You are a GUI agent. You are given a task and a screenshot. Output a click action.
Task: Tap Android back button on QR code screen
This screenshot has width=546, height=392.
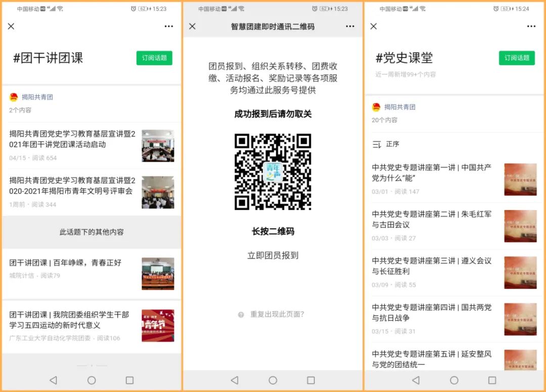(235, 380)
